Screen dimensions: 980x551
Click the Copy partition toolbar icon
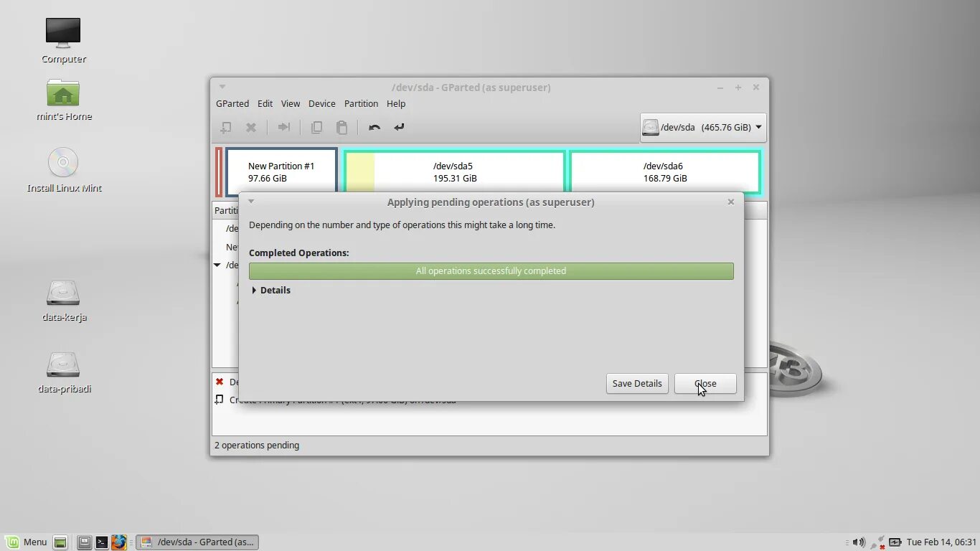[x=316, y=127]
